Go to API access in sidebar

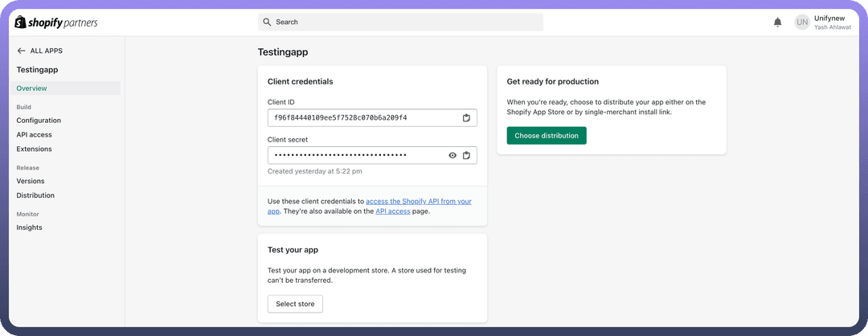point(35,135)
